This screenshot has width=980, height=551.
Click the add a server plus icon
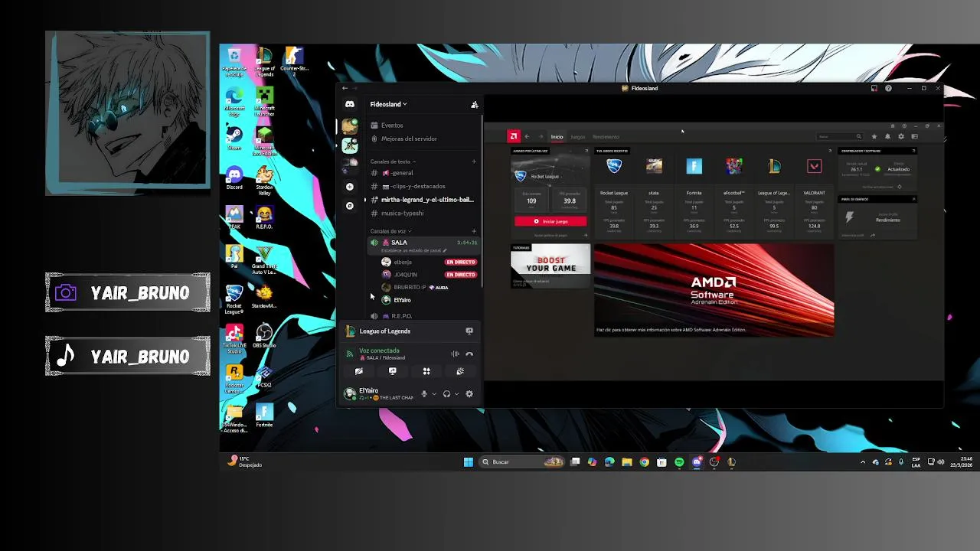click(350, 187)
